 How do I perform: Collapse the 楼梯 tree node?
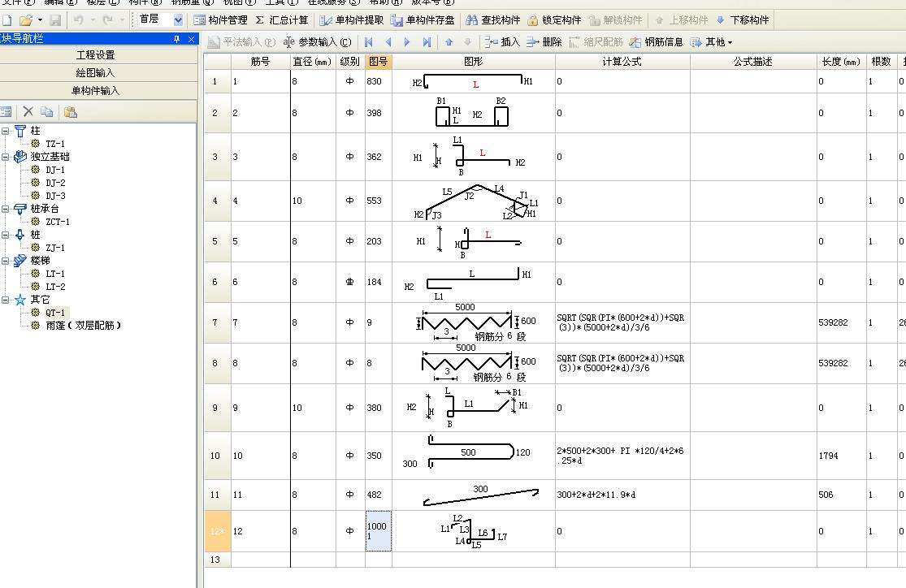5,261
